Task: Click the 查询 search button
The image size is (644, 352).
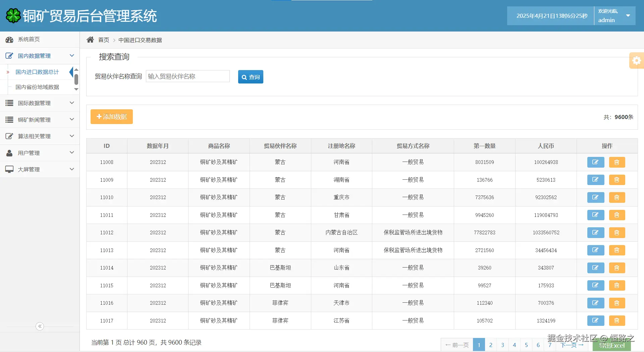Action: [x=251, y=77]
